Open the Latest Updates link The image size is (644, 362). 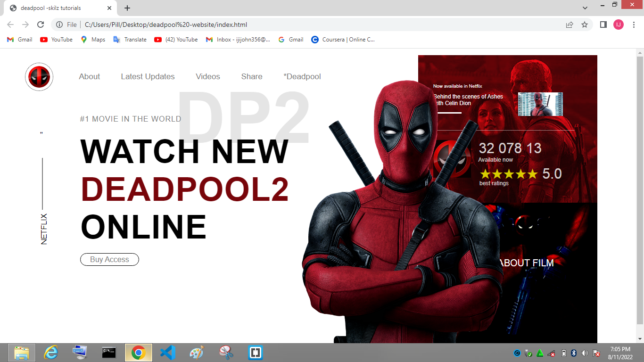coord(148,76)
